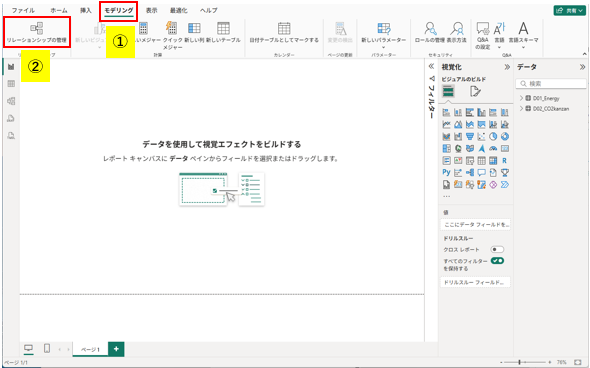Click ここにデータ フィールドを values well
Image resolution: width=590 pixels, height=368 pixels.
click(475, 225)
